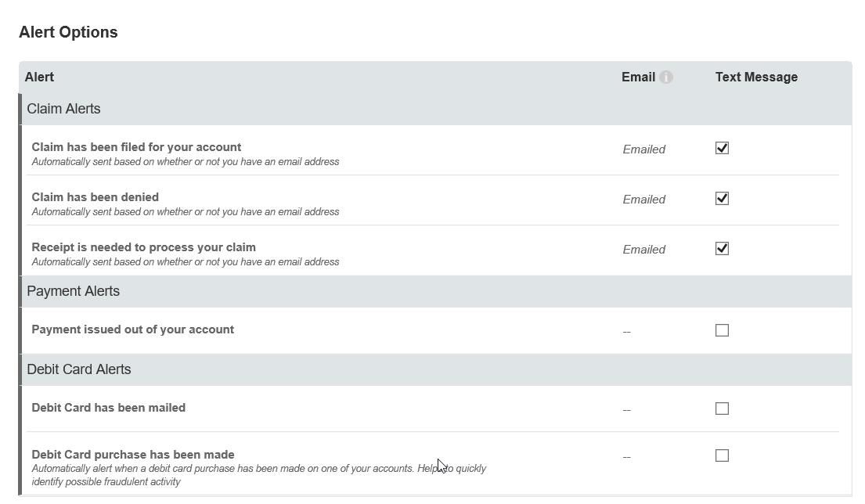This screenshot has height=504, width=865.
Task: Collapse the Payment Alerts section
Action: coord(73,291)
